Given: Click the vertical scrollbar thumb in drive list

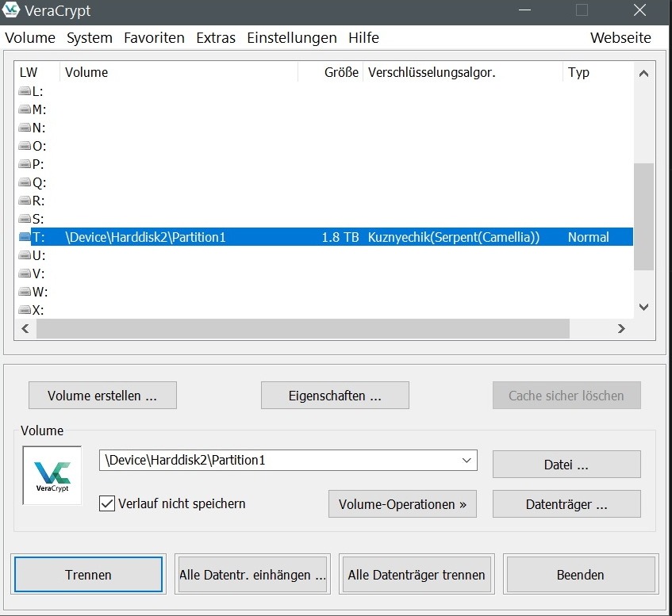Looking at the screenshot, I should pyautogui.click(x=643, y=216).
